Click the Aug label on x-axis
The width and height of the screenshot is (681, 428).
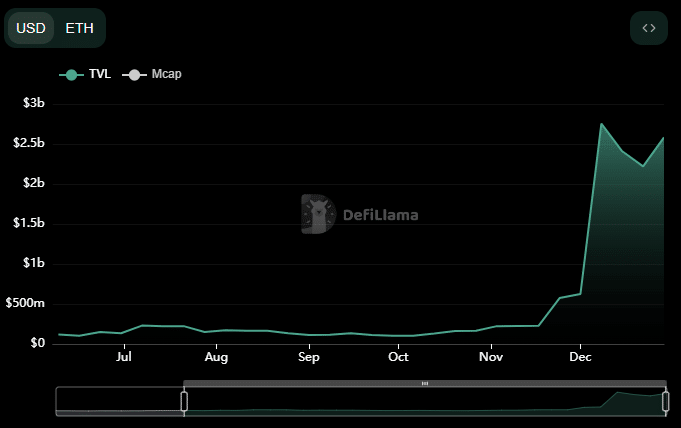tap(216, 356)
